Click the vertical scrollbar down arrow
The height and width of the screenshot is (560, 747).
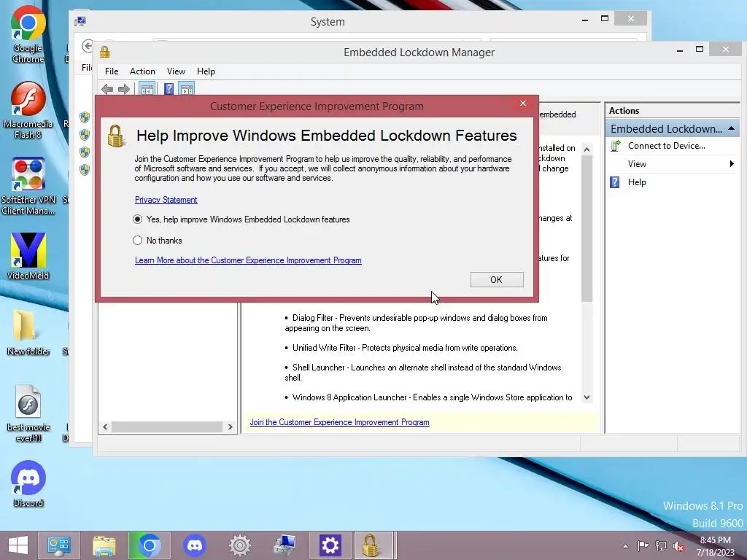[x=587, y=397]
